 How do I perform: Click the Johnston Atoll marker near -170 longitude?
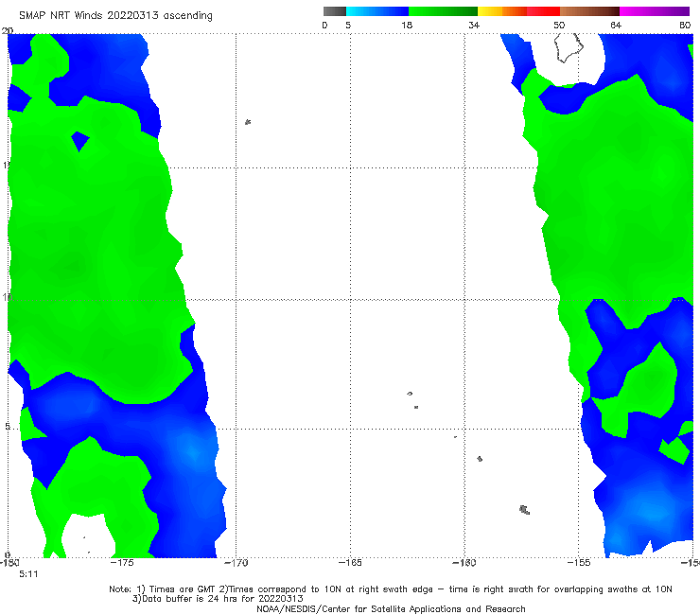pos(248,122)
